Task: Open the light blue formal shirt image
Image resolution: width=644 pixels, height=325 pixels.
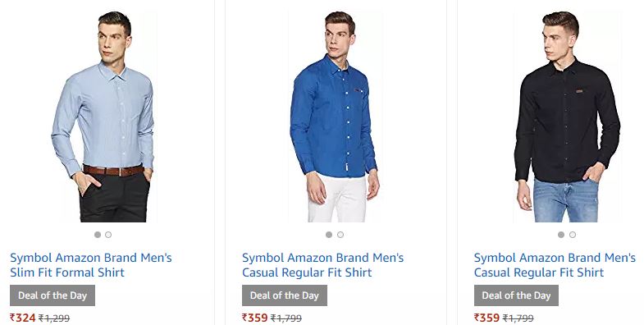Action: click(103, 117)
